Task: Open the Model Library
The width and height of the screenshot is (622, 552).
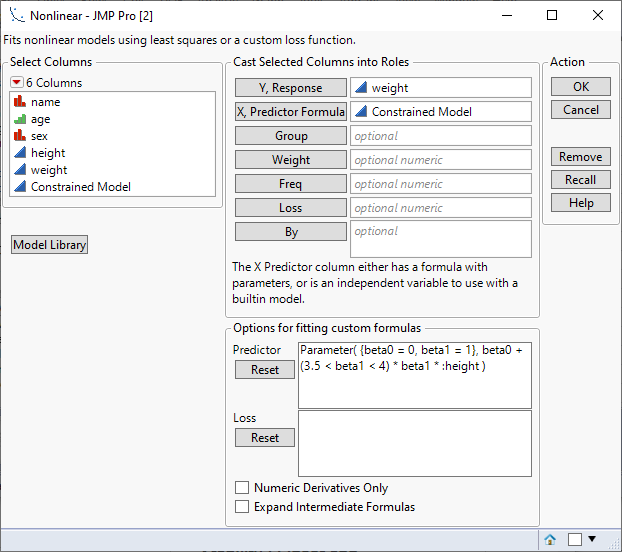Action: [x=50, y=245]
